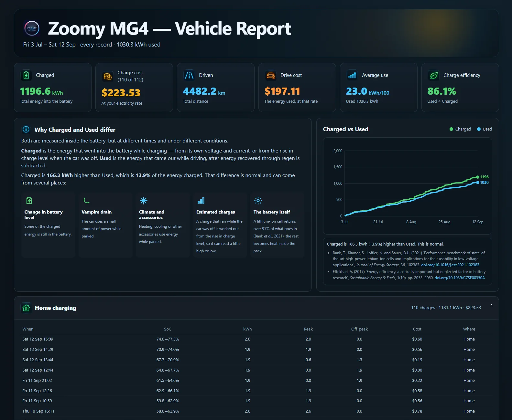Click the Off-peak column header
The image size is (512, 420).
(x=359, y=329)
